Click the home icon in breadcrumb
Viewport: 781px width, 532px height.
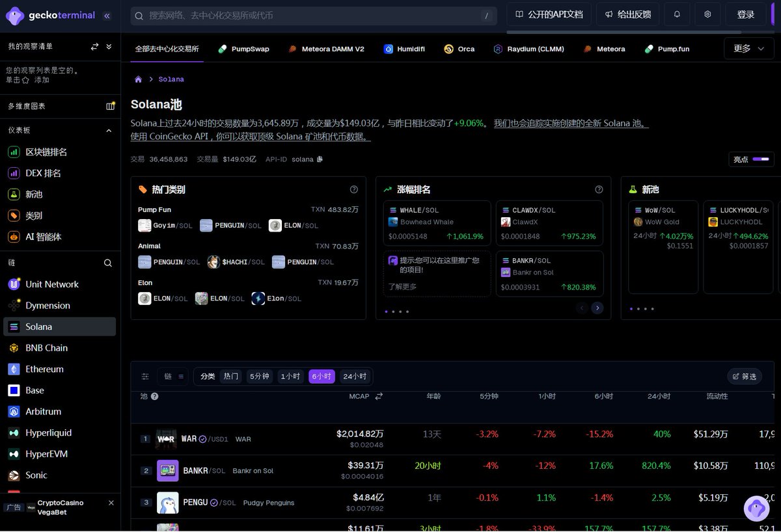click(x=138, y=79)
